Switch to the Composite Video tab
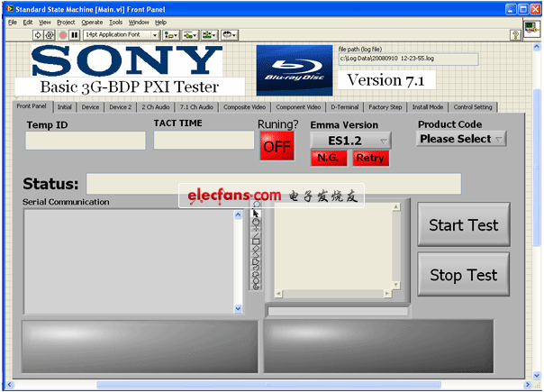Screen dimensions: 544x392 pyautogui.click(x=243, y=106)
